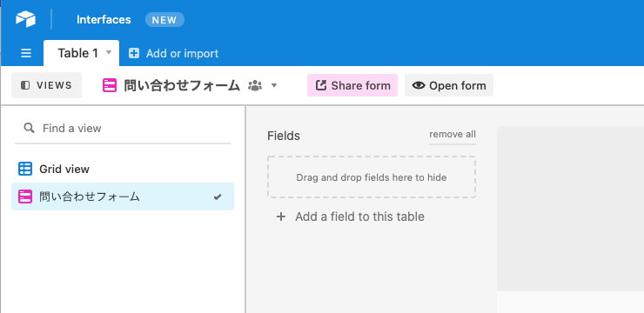
Task: Select the Table 1 tab
Action: (81, 53)
